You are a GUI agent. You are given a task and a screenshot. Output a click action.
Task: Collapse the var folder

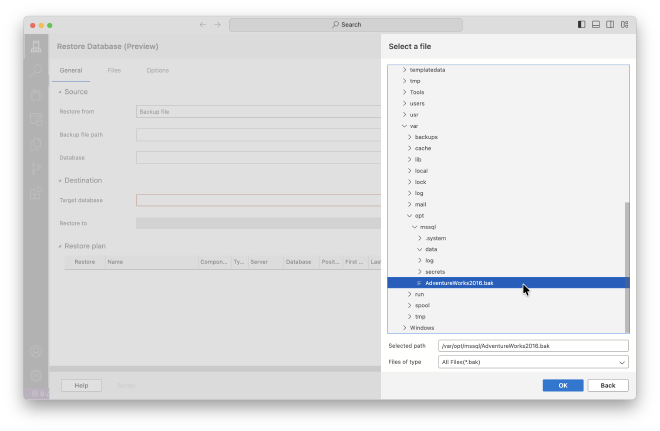(404, 126)
